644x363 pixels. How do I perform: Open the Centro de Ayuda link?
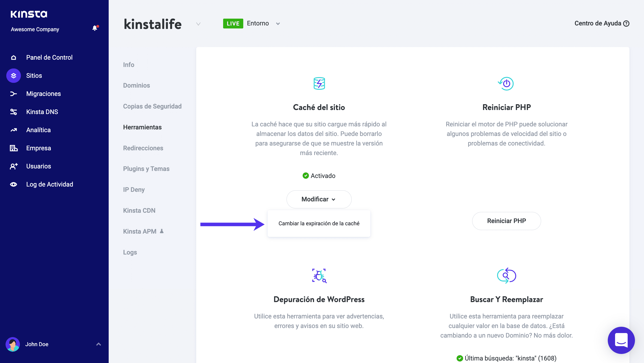(x=601, y=23)
